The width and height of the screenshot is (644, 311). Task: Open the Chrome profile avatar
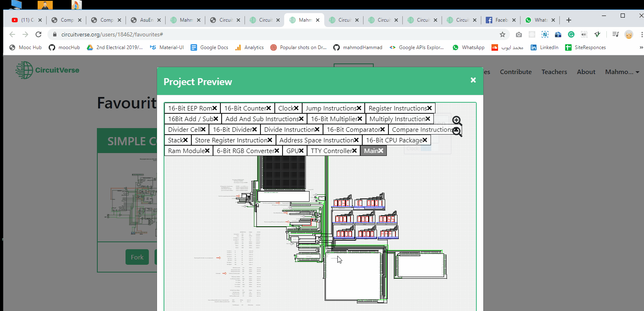[629, 34]
